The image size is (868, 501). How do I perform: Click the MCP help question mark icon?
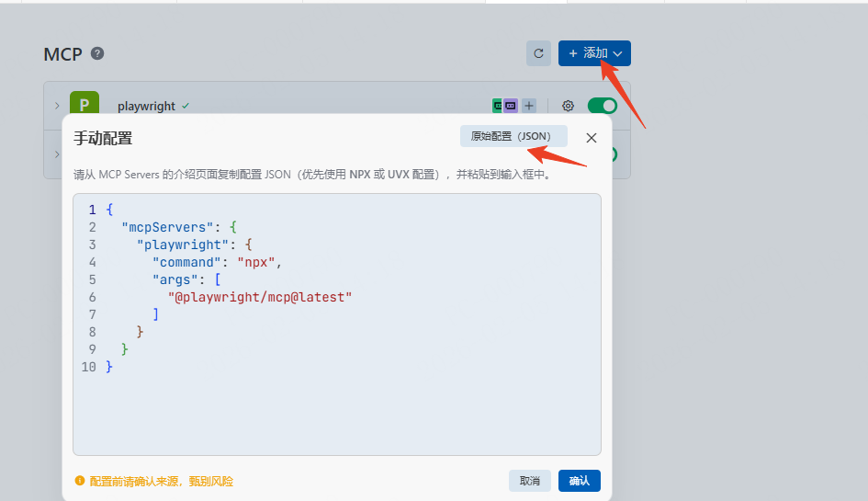pos(97,53)
